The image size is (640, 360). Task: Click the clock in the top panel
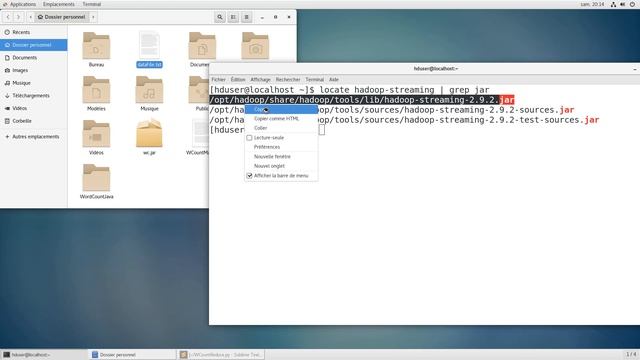click(x=592, y=4)
